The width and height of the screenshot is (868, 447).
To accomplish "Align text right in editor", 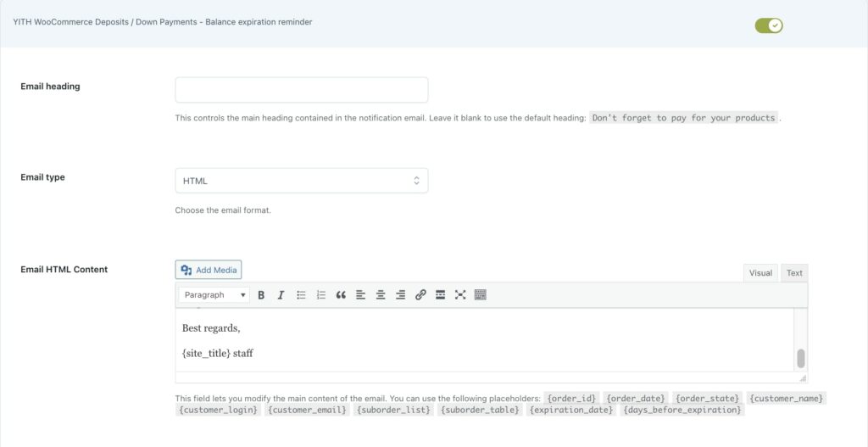I will pyautogui.click(x=400, y=295).
